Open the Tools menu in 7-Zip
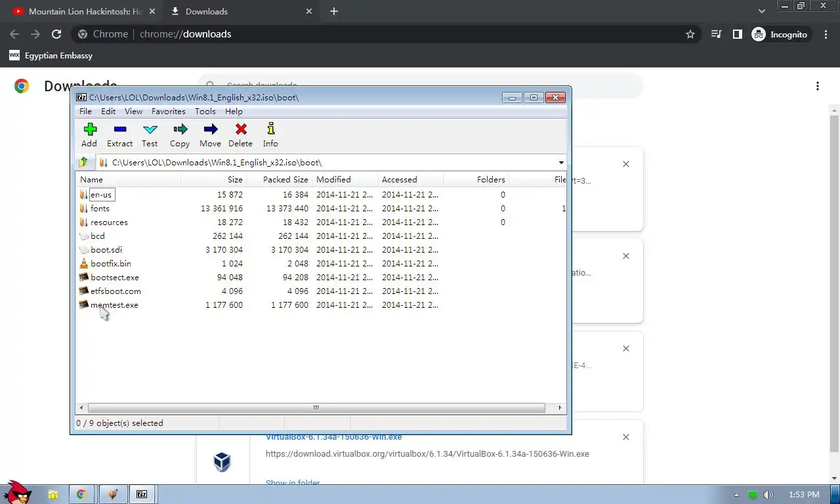Viewport: 840px width, 504px height. pos(205,112)
